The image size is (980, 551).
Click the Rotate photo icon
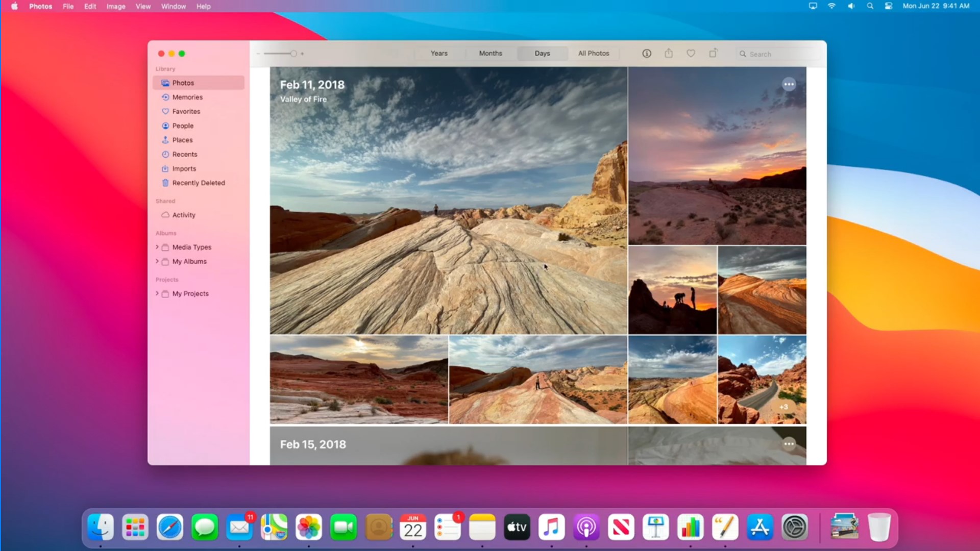[713, 53]
